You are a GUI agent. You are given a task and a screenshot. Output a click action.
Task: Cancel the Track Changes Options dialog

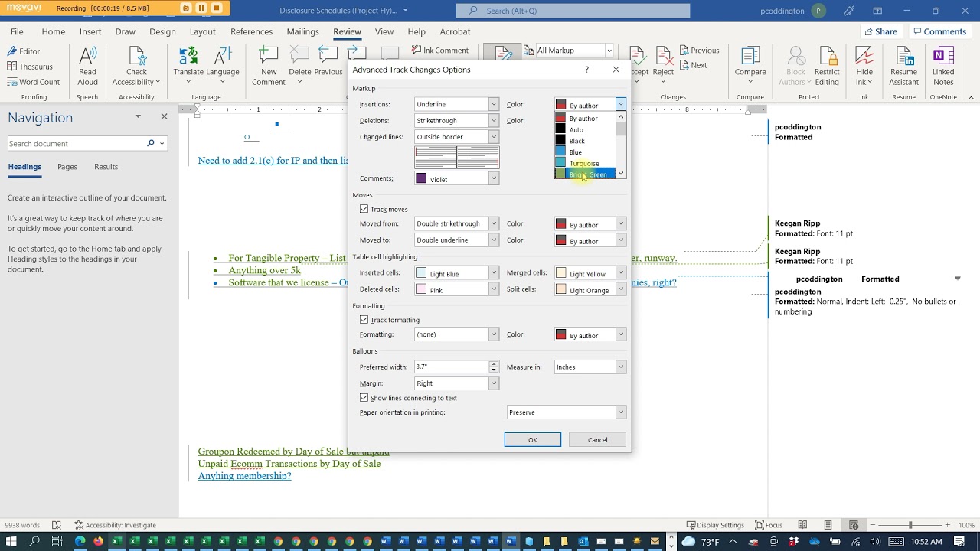(x=597, y=440)
